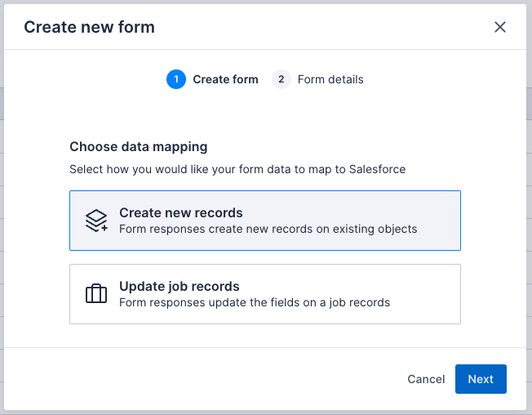Cancel the form creation
Viewport: 532px width, 415px height.
426,379
